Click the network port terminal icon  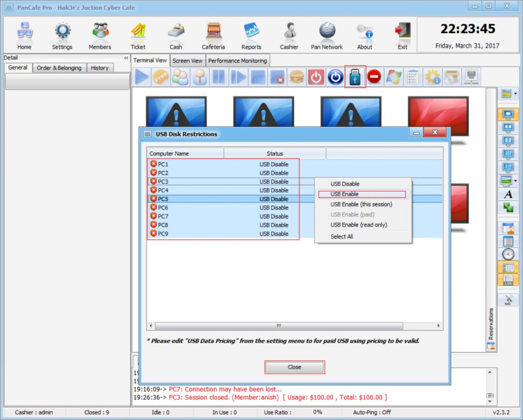point(471,77)
